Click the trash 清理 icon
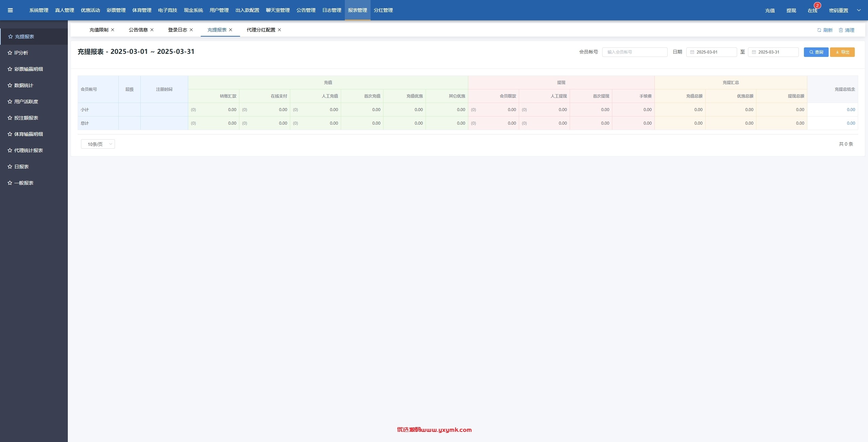This screenshot has height=442, width=868. coord(841,30)
